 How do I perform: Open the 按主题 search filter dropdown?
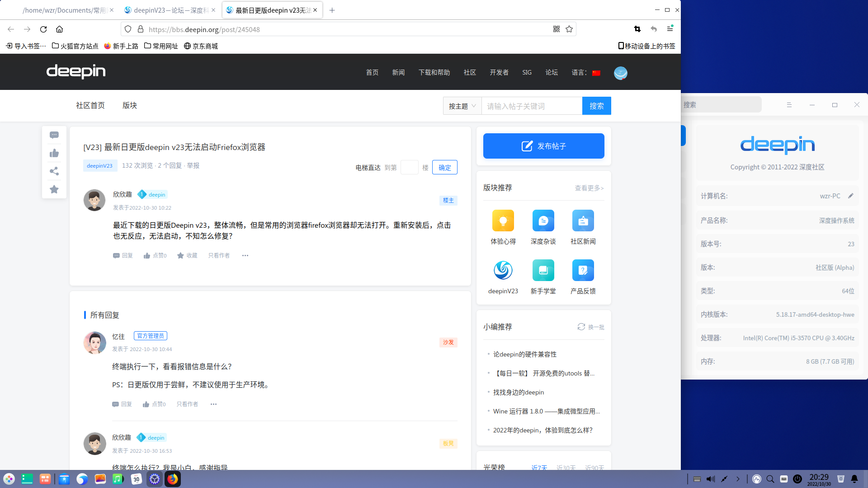(462, 105)
